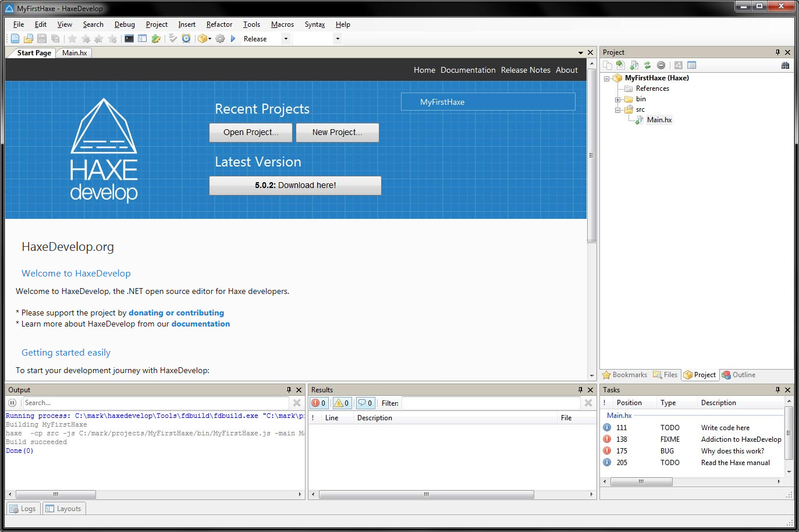Switch to the Outline panel tab
The image size is (799, 532).
pyautogui.click(x=738, y=375)
